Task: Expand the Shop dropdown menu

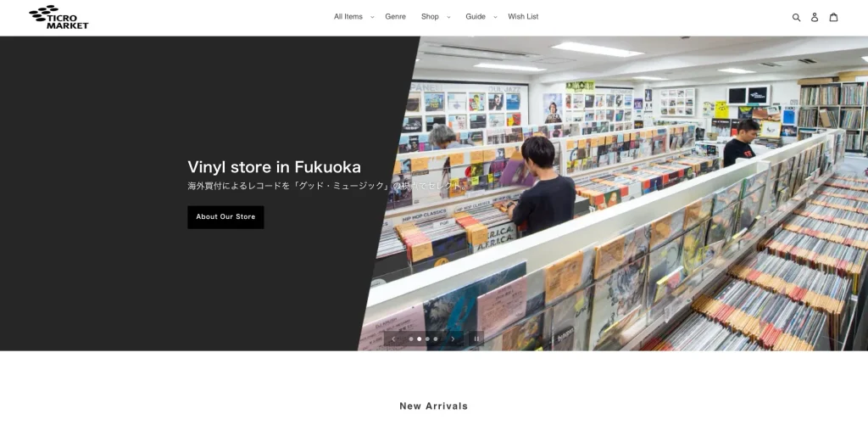Action: [436, 17]
